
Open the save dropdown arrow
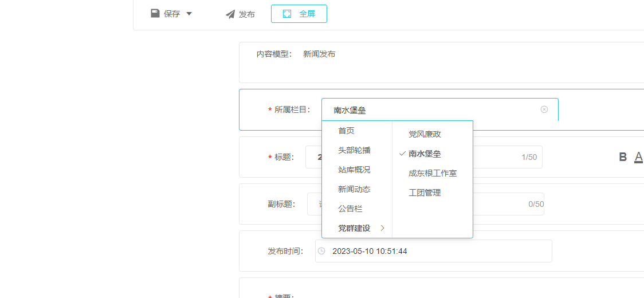pos(189,14)
